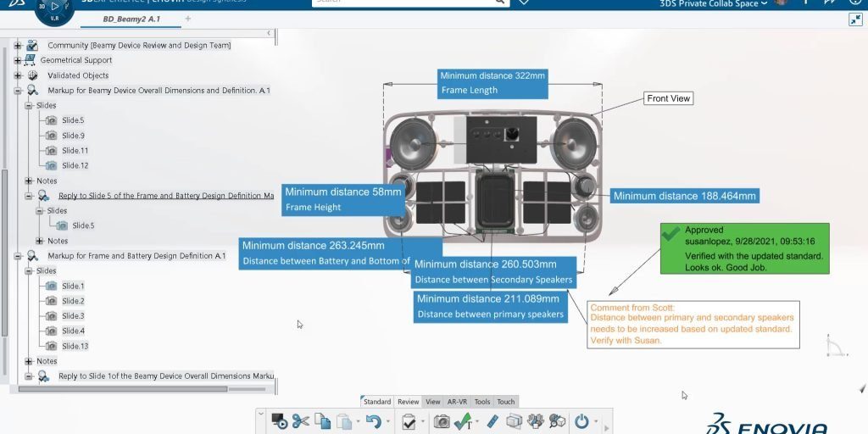
Task: Click the Geometrical Support node icon
Action: point(30,60)
